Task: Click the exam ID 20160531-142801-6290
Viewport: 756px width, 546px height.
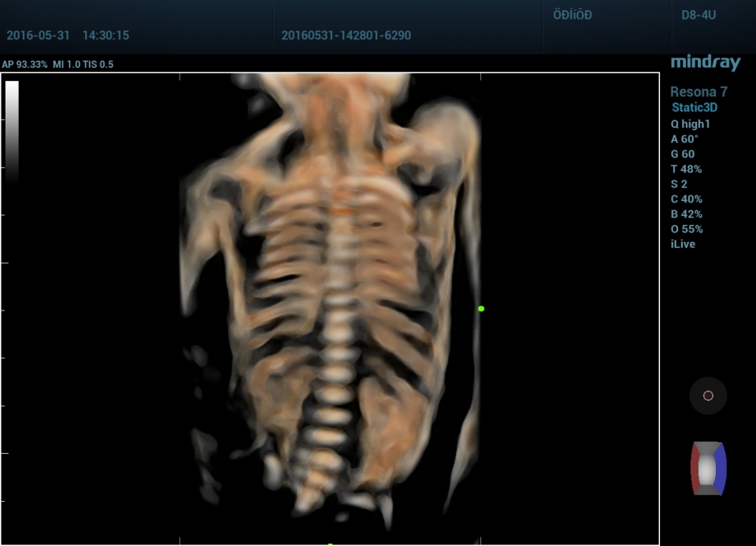Action: coord(346,35)
